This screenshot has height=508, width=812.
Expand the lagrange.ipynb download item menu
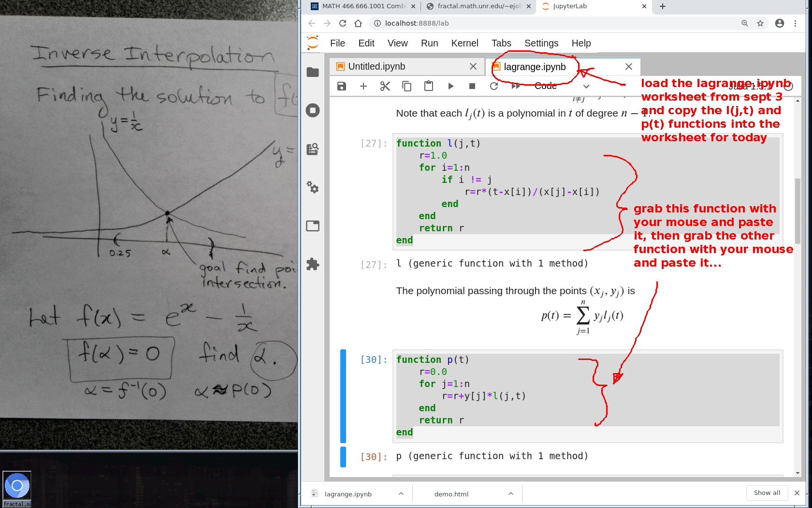point(401,493)
